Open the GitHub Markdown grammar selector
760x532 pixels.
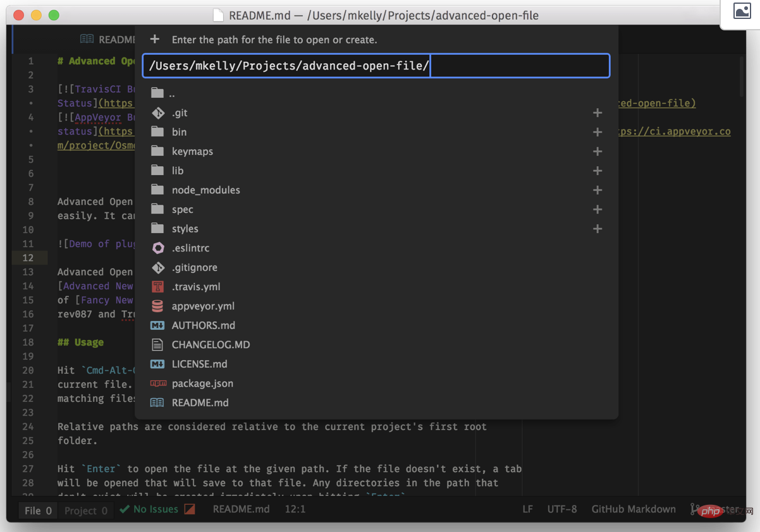634,509
